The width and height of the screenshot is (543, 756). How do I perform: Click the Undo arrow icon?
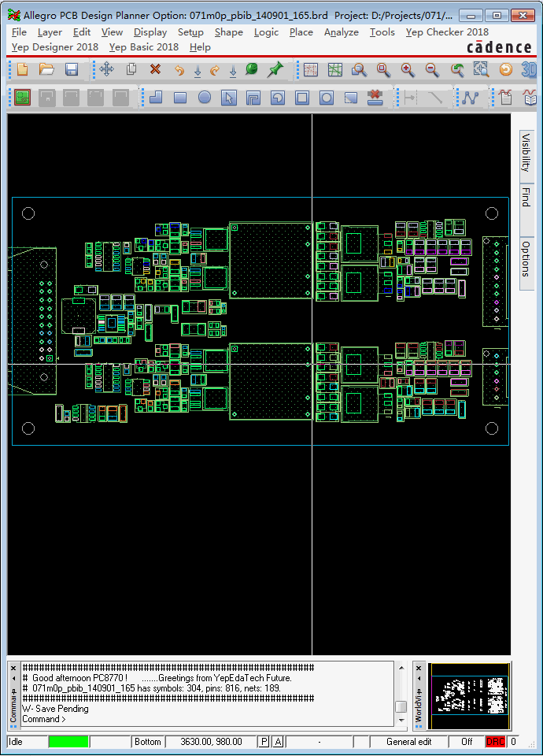click(x=179, y=70)
